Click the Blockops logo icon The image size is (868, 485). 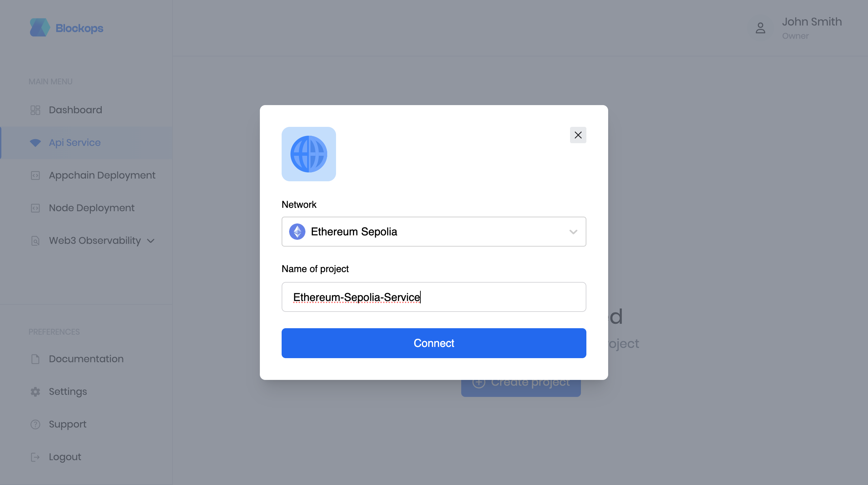(x=40, y=28)
